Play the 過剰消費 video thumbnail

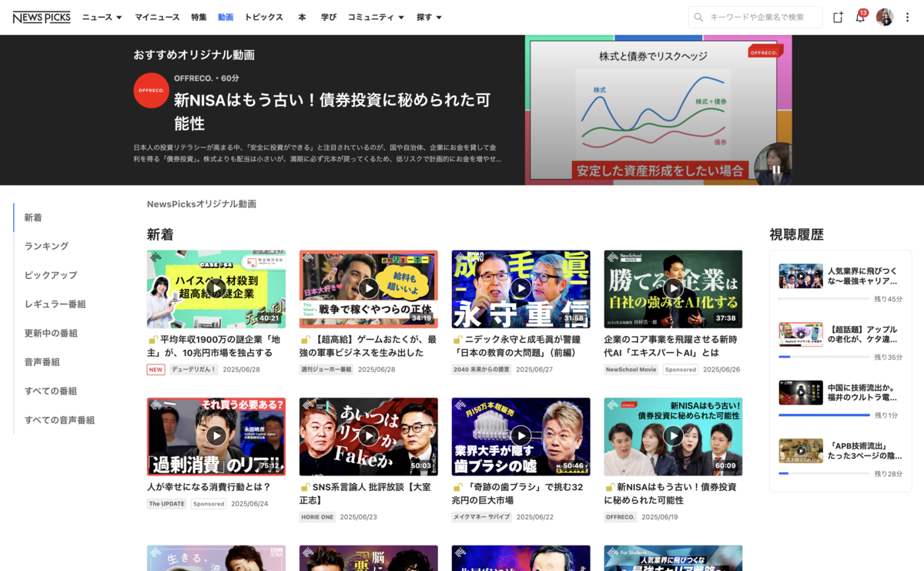point(216,436)
